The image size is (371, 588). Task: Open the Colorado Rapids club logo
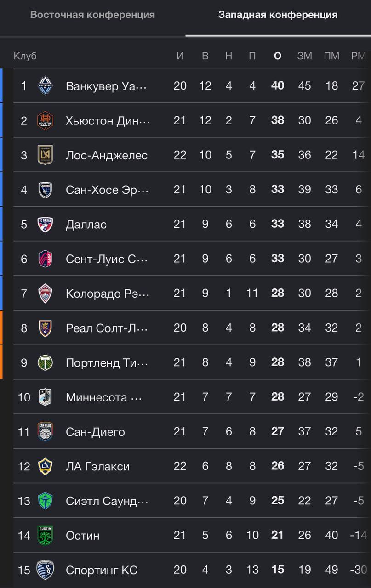45,293
